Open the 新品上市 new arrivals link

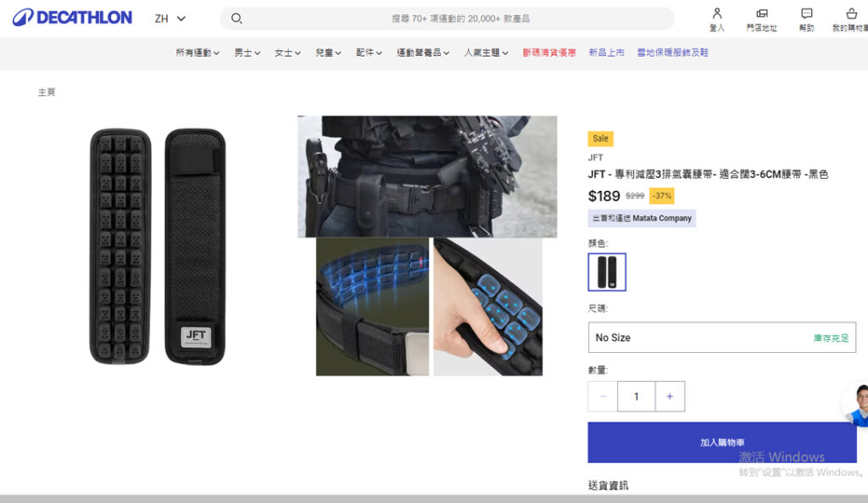[x=606, y=53]
